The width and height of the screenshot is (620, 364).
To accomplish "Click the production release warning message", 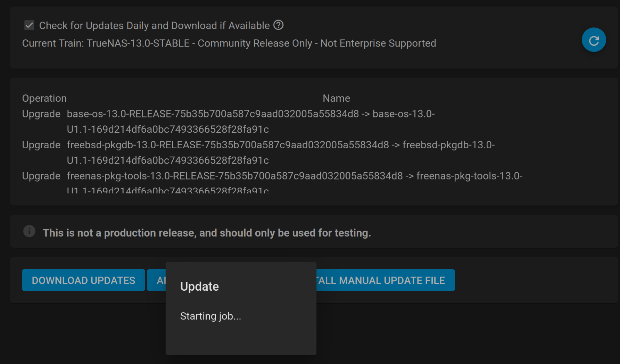I will (207, 233).
